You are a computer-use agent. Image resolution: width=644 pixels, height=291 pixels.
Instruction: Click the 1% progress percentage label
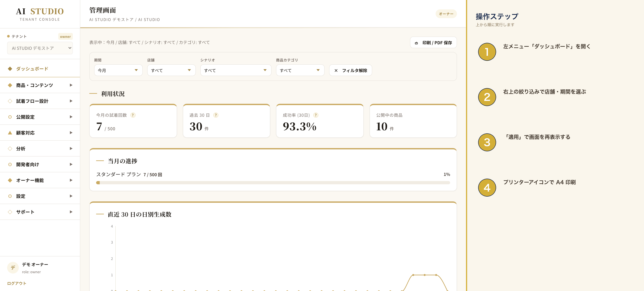coord(447,174)
